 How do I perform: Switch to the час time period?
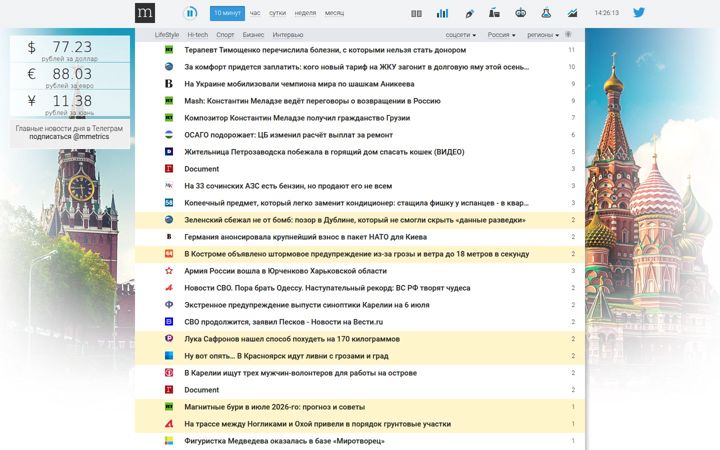tap(255, 13)
